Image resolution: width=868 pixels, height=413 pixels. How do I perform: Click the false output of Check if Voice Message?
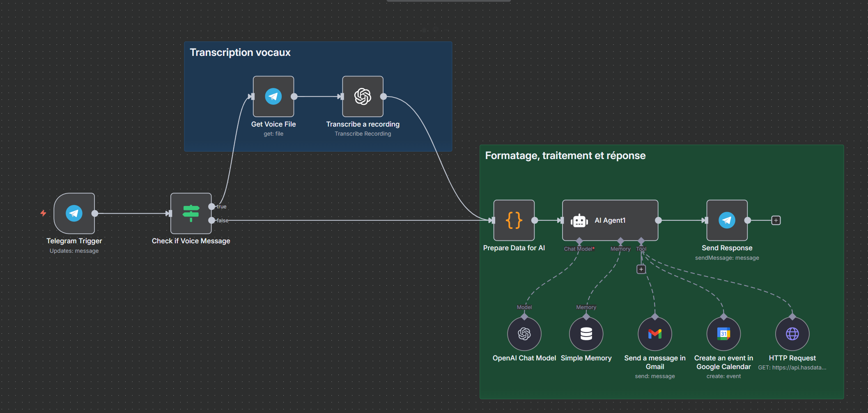pyautogui.click(x=211, y=220)
